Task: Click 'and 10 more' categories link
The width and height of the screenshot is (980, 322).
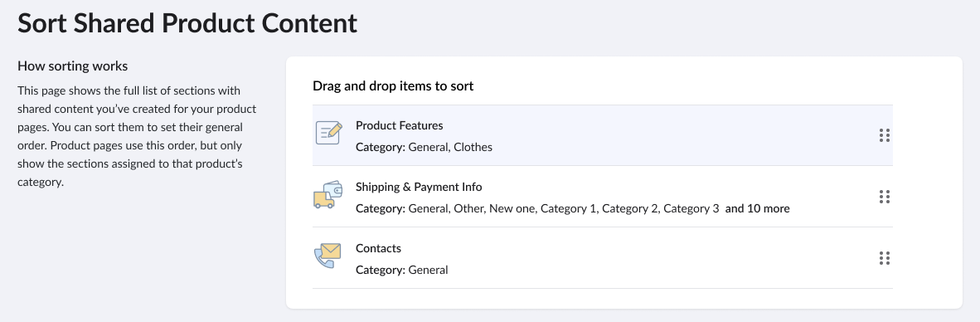Action: coord(758,208)
